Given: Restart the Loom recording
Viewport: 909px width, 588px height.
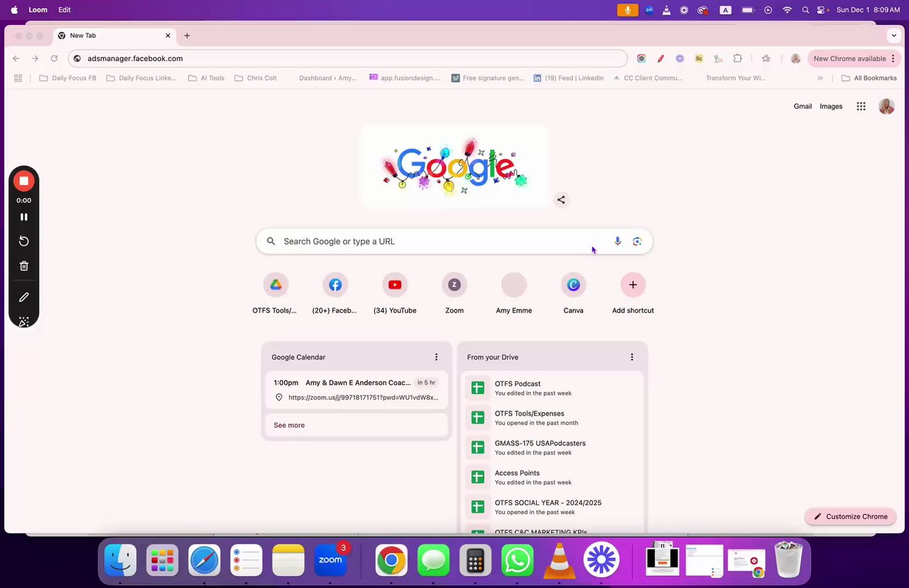Looking at the screenshot, I should [x=23, y=241].
